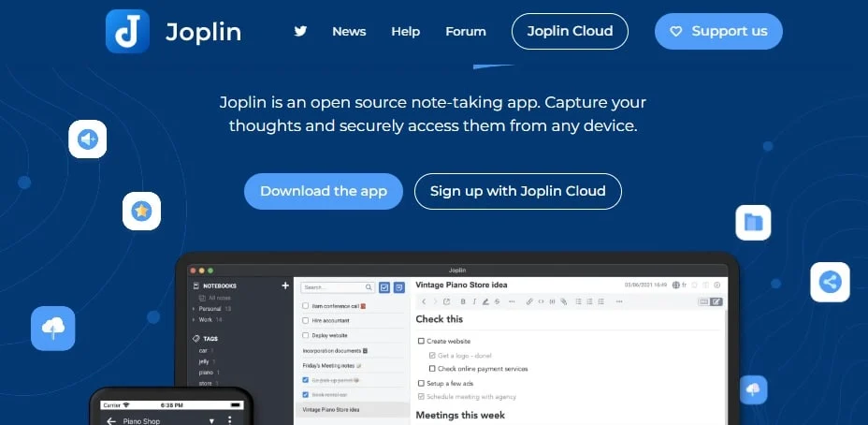Click the Tags tag icon in sidebar

(x=196, y=338)
